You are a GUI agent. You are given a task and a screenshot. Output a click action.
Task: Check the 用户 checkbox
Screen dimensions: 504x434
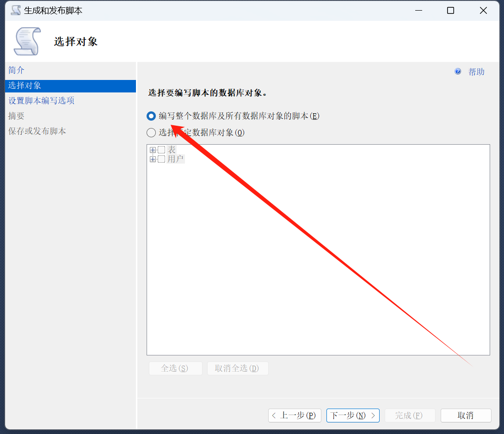tap(161, 159)
